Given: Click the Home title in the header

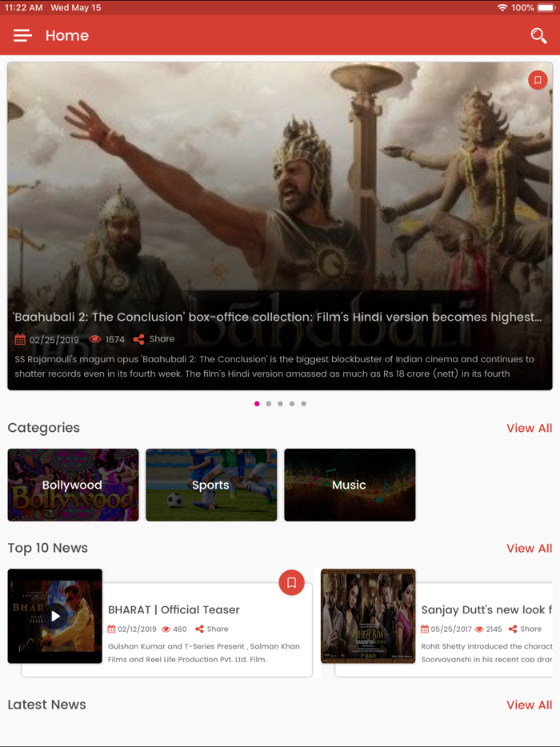Looking at the screenshot, I should (67, 36).
